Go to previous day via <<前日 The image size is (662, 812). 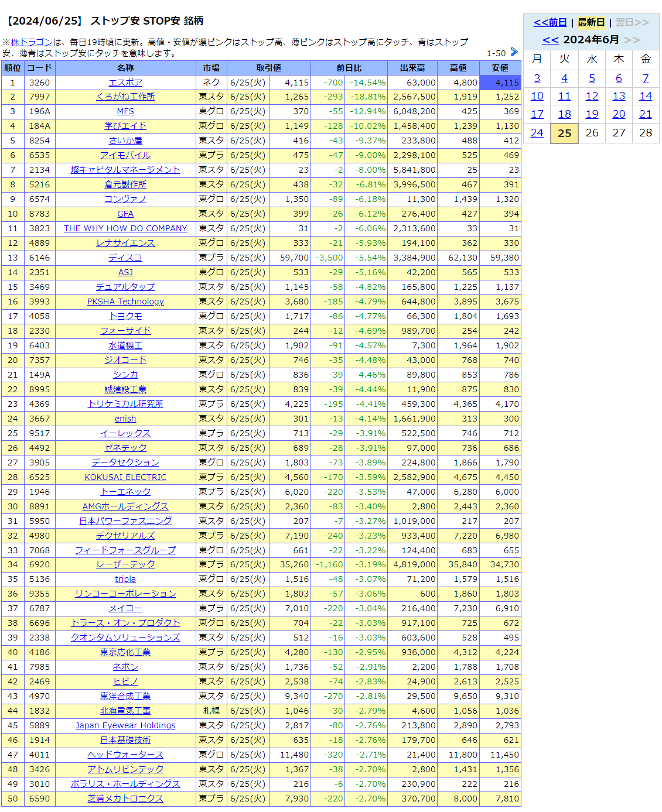coord(550,22)
